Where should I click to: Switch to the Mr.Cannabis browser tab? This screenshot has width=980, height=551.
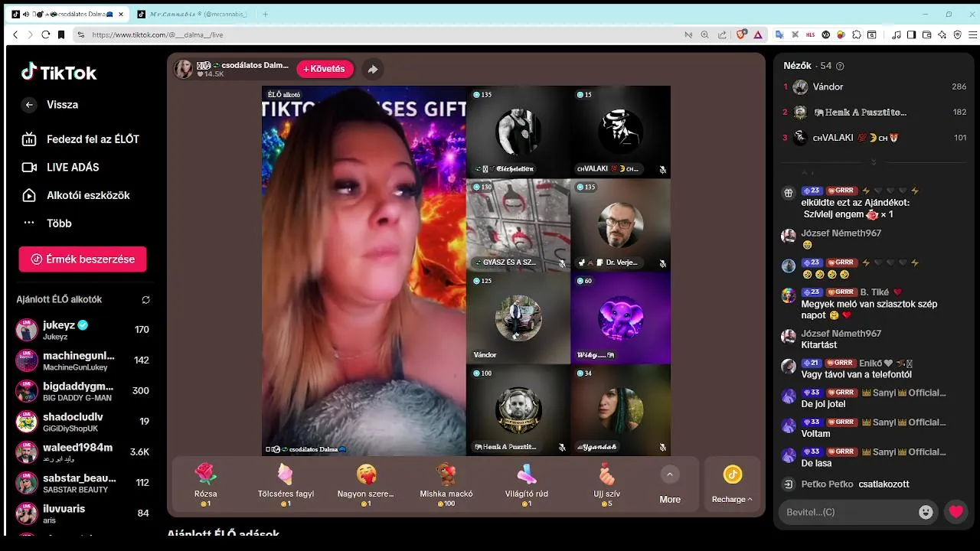(x=194, y=14)
